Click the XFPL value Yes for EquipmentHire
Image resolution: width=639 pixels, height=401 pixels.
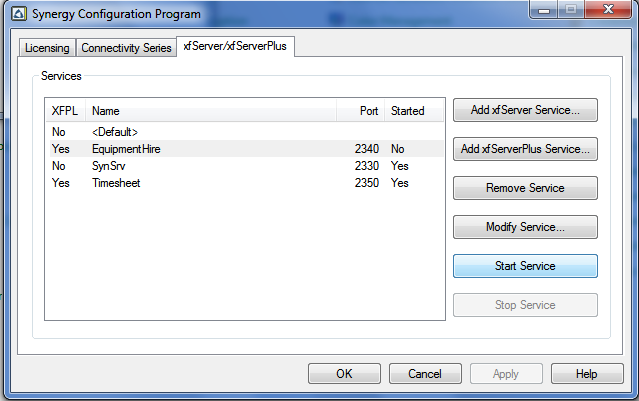click(61, 149)
